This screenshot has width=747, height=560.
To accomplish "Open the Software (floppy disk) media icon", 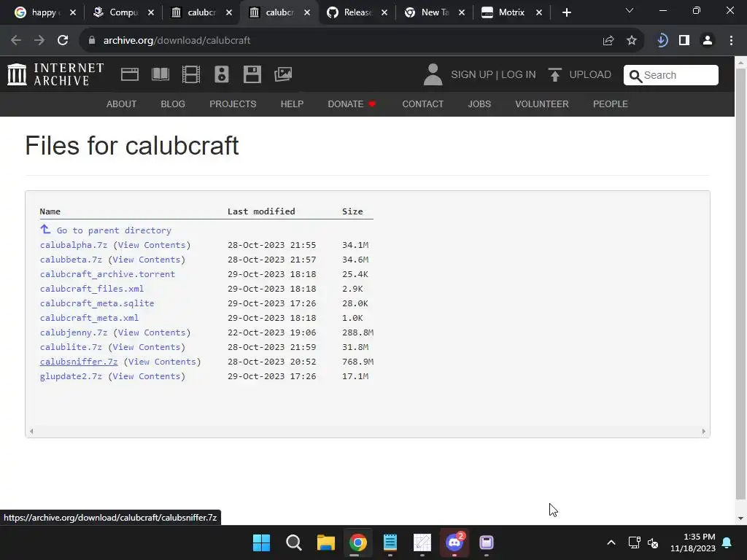I will 252,74.
